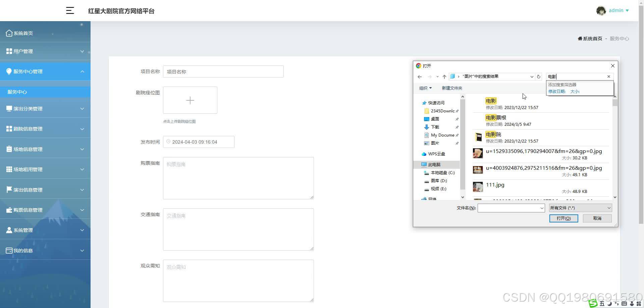The width and height of the screenshot is (644, 308).
Task: Click in the 电影 search box
Action: coord(576,76)
